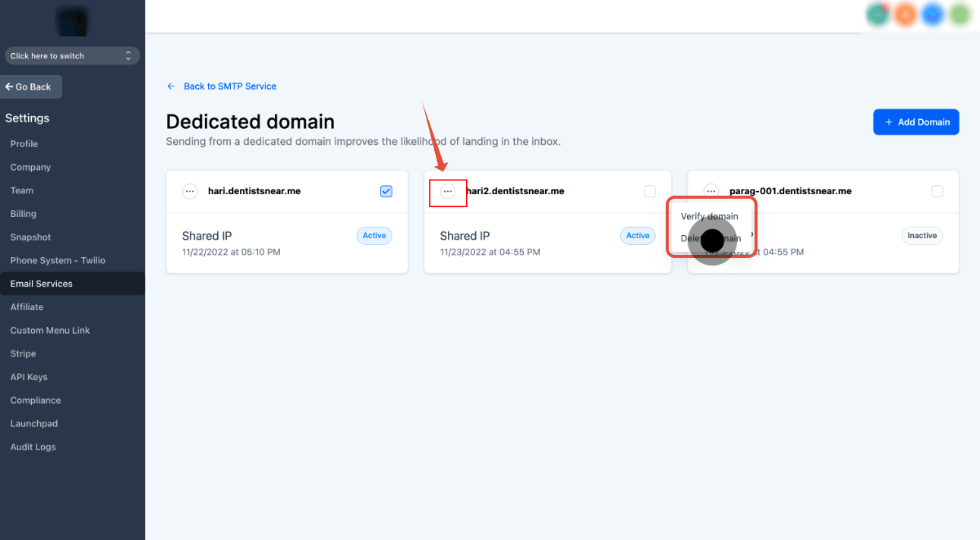
Task: Open the Compliance section
Action: (36, 400)
